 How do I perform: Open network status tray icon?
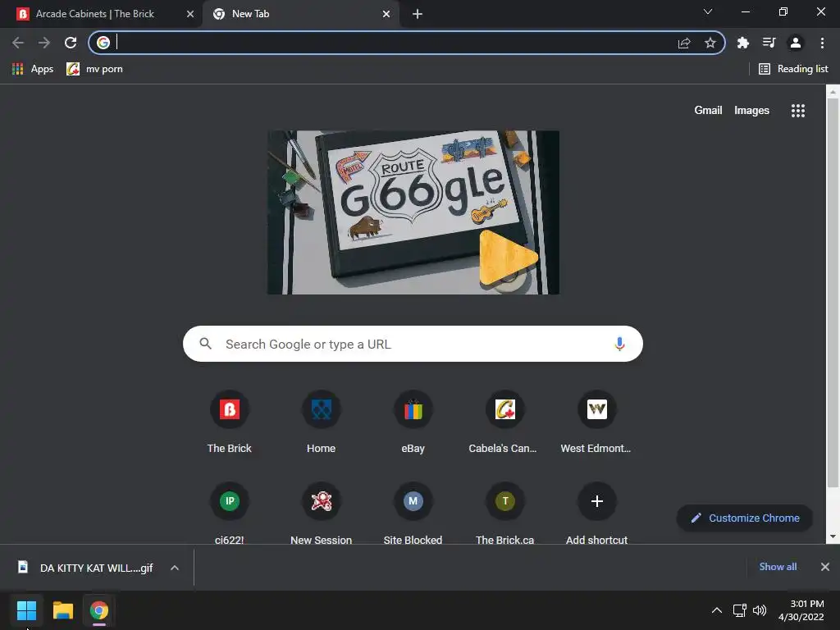pyautogui.click(x=740, y=610)
